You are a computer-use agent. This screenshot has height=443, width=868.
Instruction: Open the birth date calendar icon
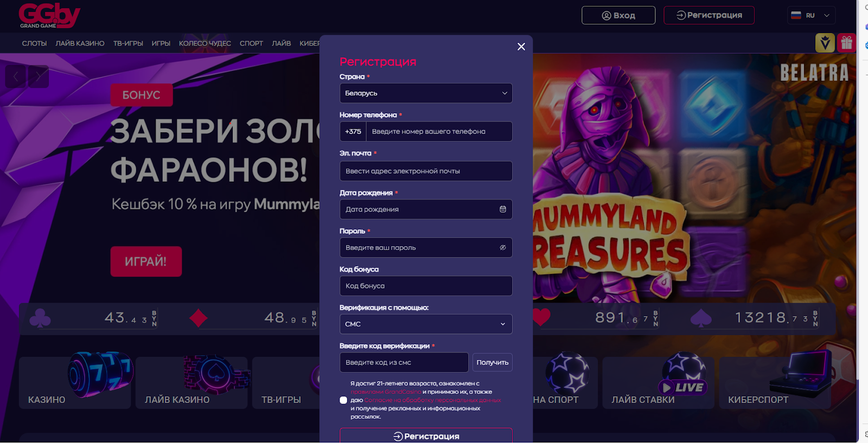[x=503, y=209]
